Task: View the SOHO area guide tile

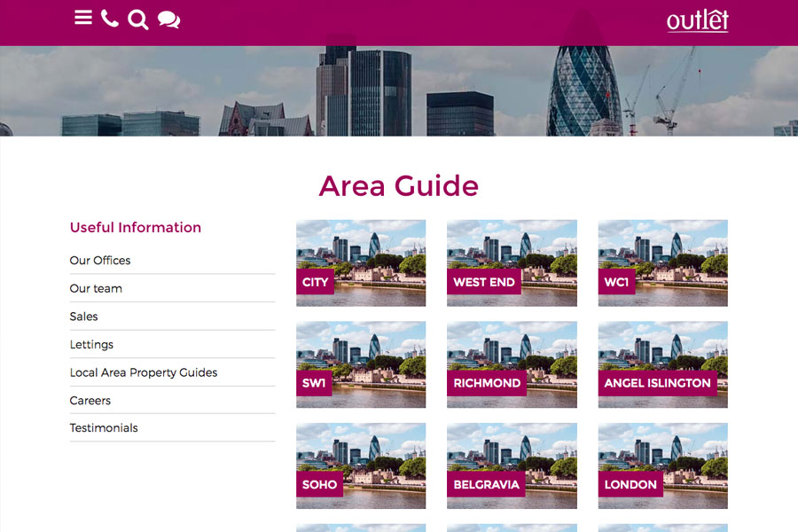Action: click(x=361, y=465)
